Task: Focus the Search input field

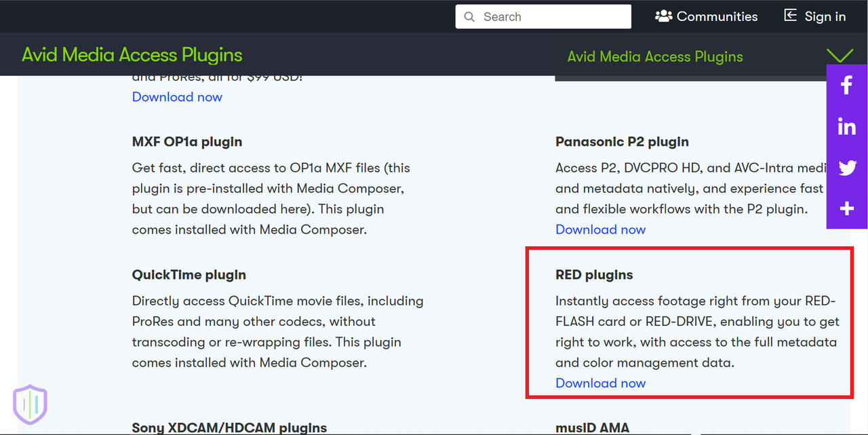Action: (x=543, y=17)
